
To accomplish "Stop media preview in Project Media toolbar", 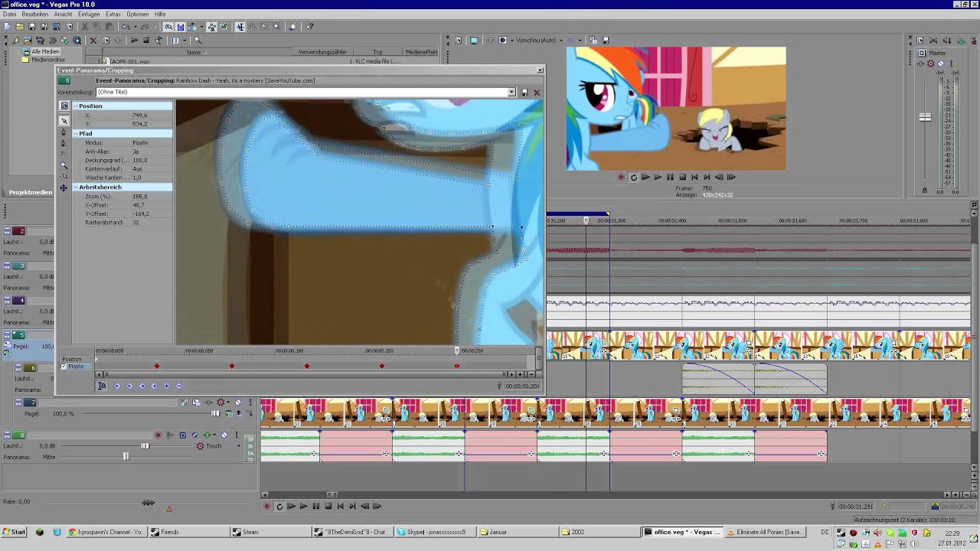I will (x=146, y=40).
